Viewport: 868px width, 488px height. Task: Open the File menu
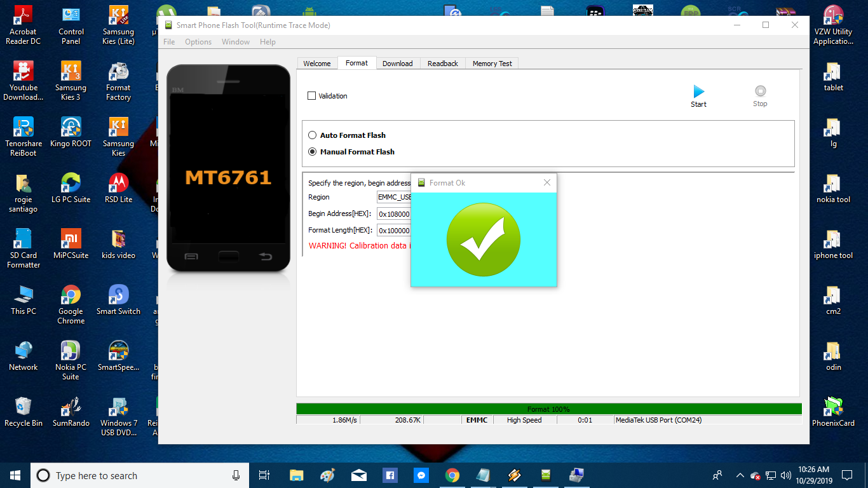coord(169,42)
